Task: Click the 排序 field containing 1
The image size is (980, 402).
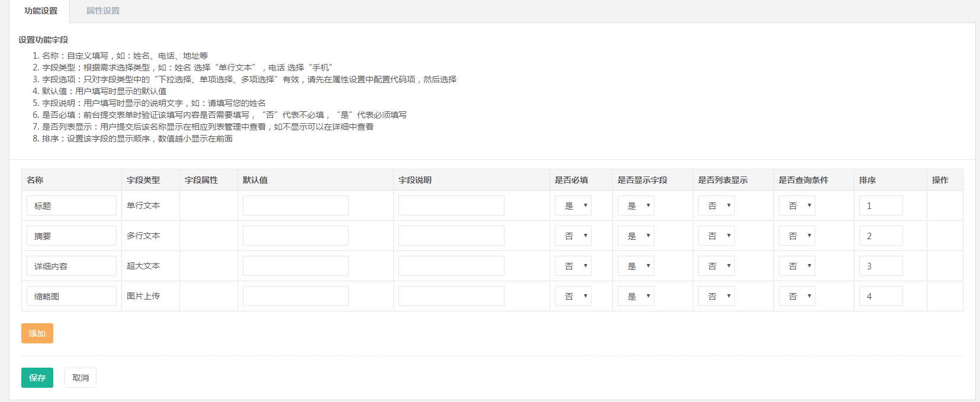Action: [881, 205]
